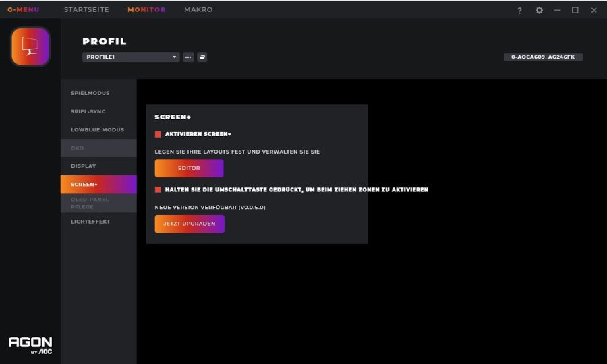Launch the layout Editor button
607x364 pixels.
(x=189, y=169)
